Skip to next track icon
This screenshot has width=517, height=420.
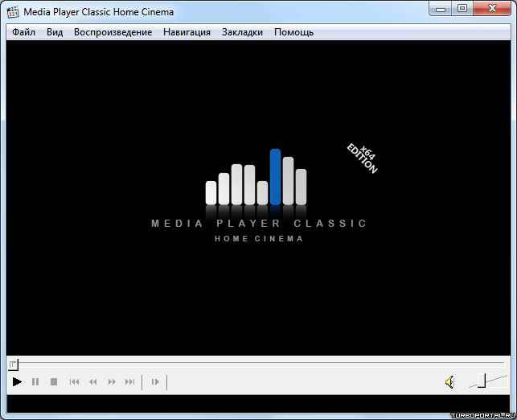point(129,382)
